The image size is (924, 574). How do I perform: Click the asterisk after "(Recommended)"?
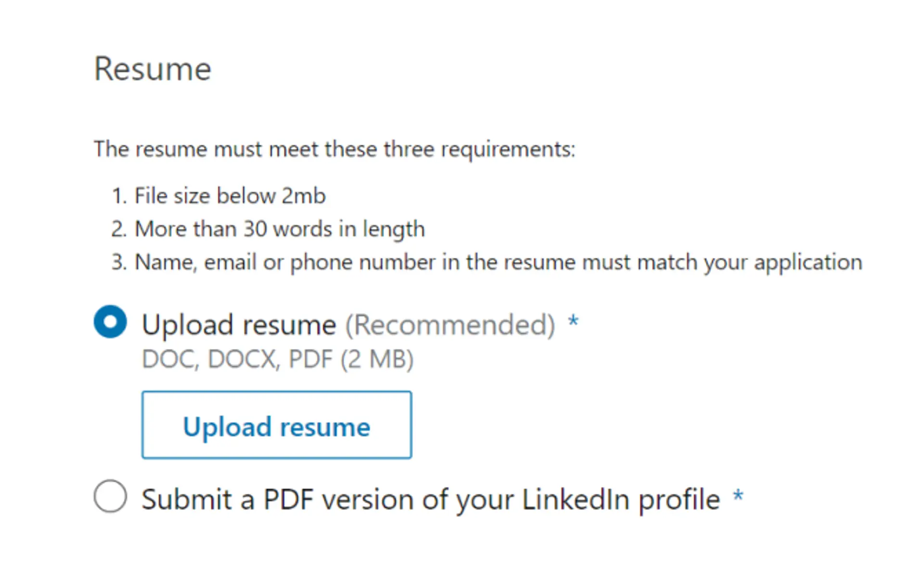(x=573, y=321)
